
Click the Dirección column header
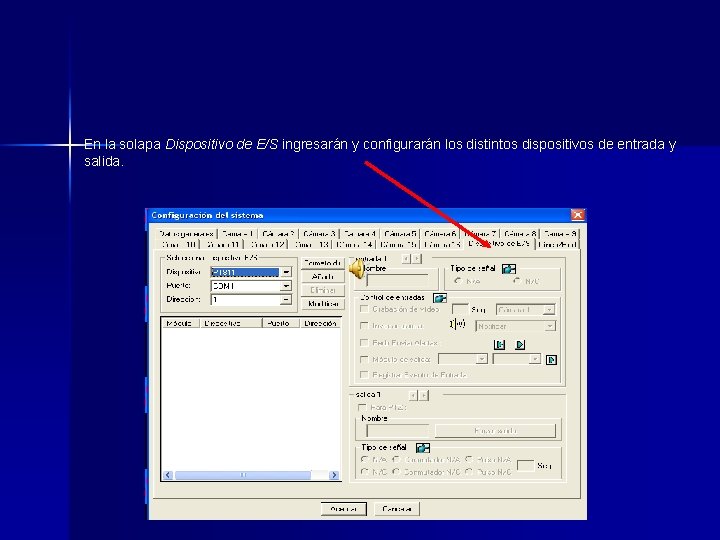point(321,323)
